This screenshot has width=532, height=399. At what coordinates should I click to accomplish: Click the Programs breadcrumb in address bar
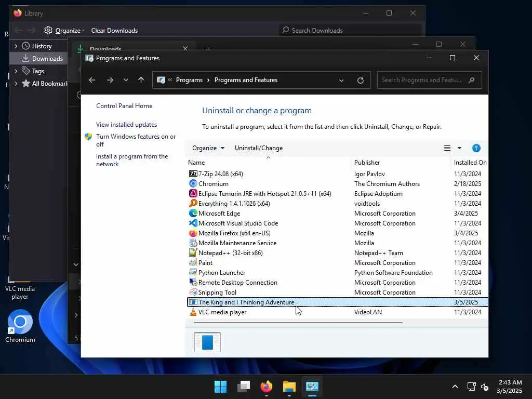(189, 80)
